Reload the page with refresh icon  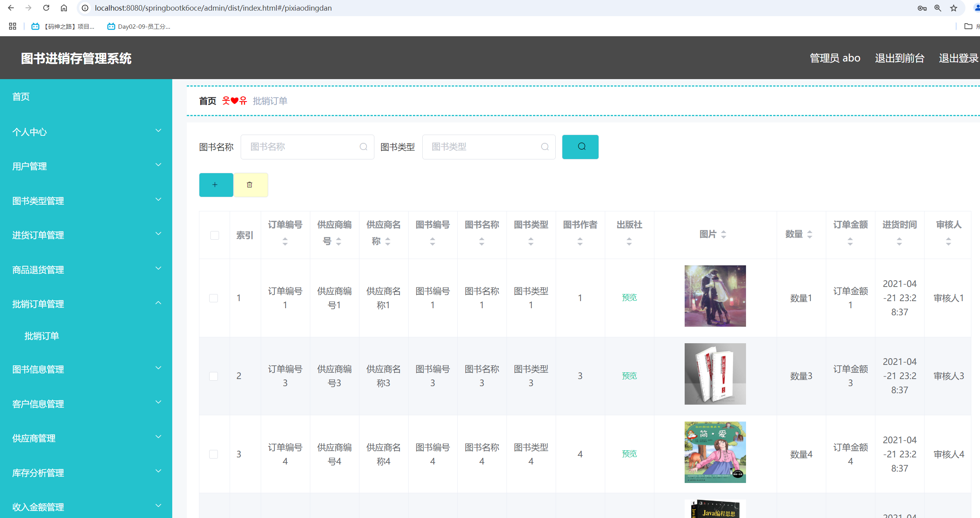click(46, 8)
